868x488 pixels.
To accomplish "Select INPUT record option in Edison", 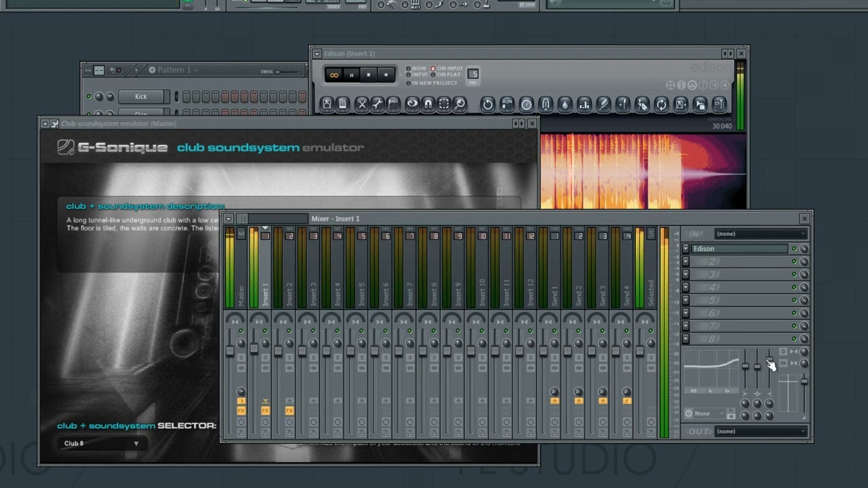I will pos(417,75).
